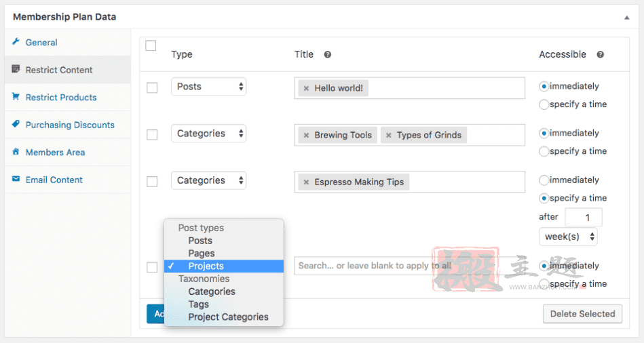Select 'immediately' for Espresso Making Tips row
Screen dimensions: 644x343
pyautogui.click(x=544, y=180)
